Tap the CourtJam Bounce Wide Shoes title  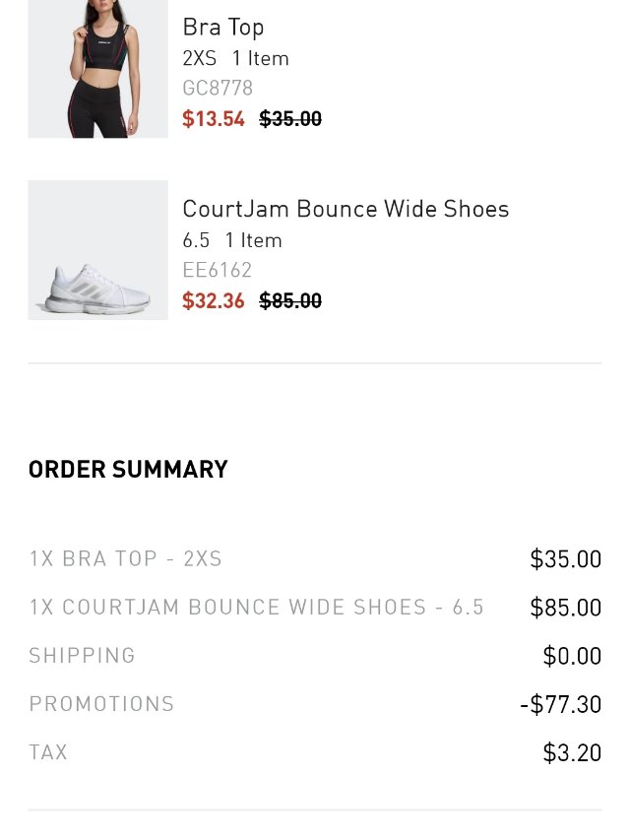click(346, 209)
